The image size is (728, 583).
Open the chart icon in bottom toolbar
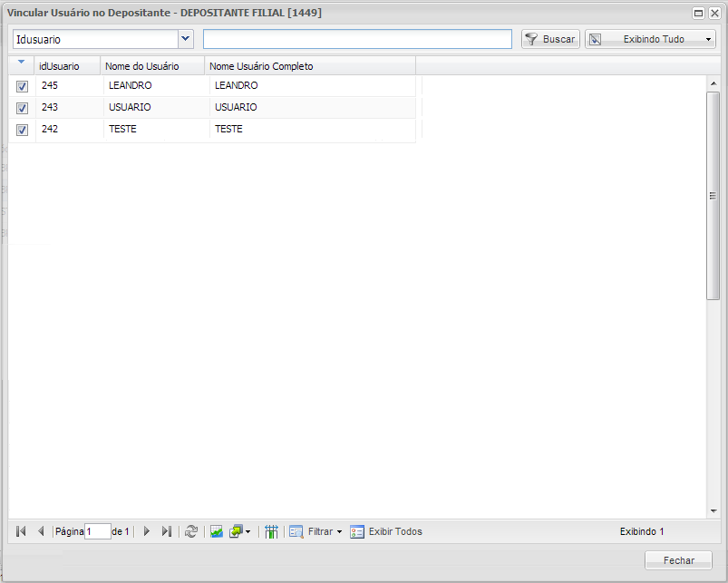click(217, 531)
